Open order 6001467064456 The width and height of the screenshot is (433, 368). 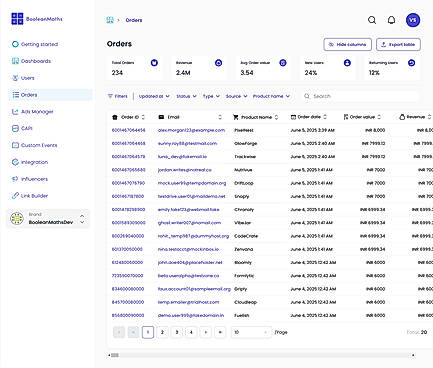point(128,130)
